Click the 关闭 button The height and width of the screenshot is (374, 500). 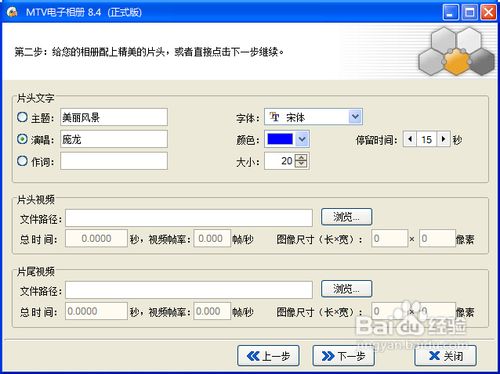tap(445, 356)
